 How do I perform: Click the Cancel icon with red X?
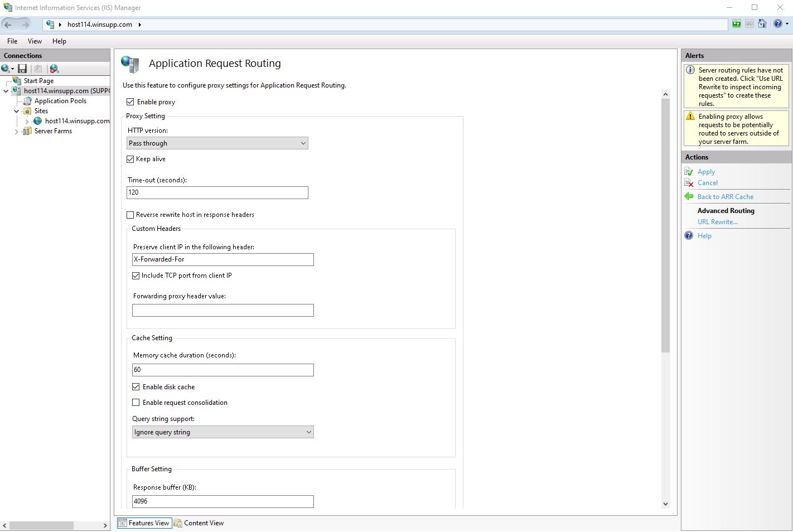coord(689,183)
